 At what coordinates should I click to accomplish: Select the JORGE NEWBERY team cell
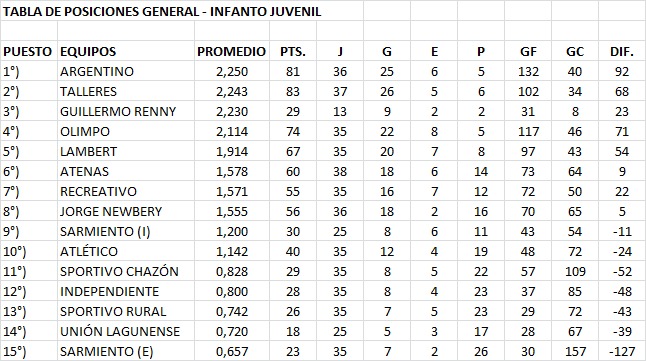pyautogui.click(x=126, y=211)
